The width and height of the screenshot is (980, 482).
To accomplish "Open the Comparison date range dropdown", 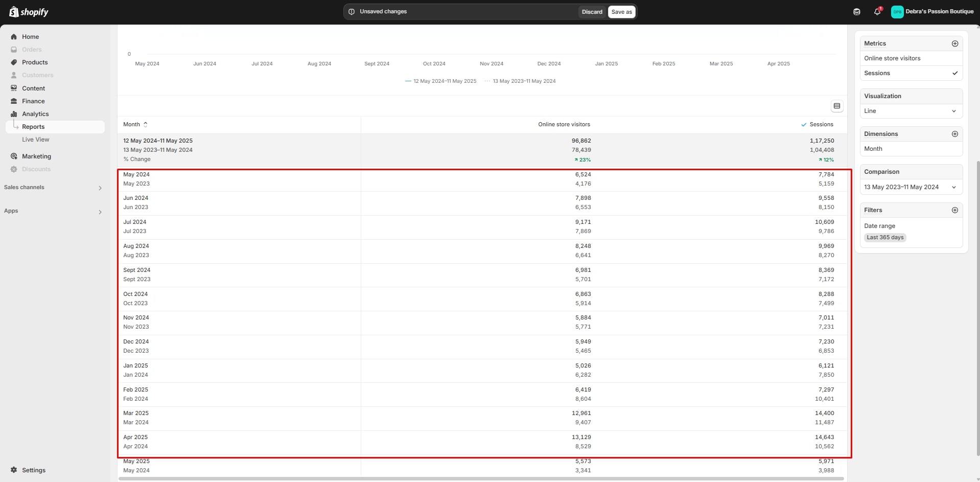I will click(x=911, y=187).
